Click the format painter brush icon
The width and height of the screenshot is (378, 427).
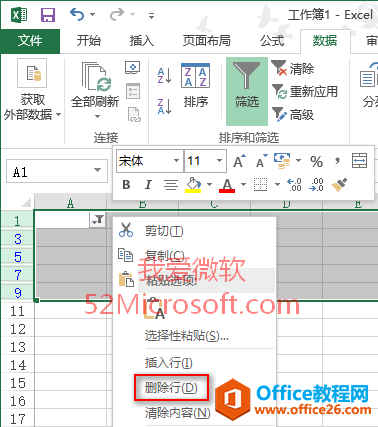pos(339,184)
